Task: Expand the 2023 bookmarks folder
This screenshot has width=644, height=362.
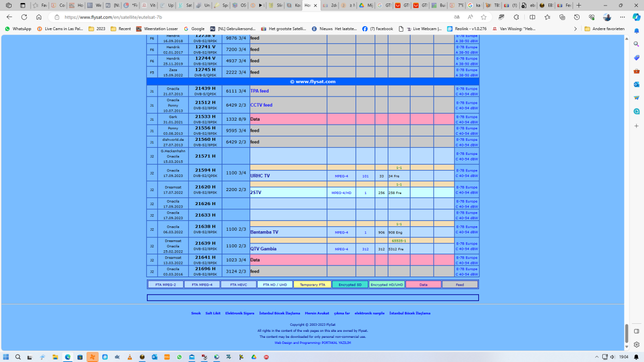Action: point(97,29)
